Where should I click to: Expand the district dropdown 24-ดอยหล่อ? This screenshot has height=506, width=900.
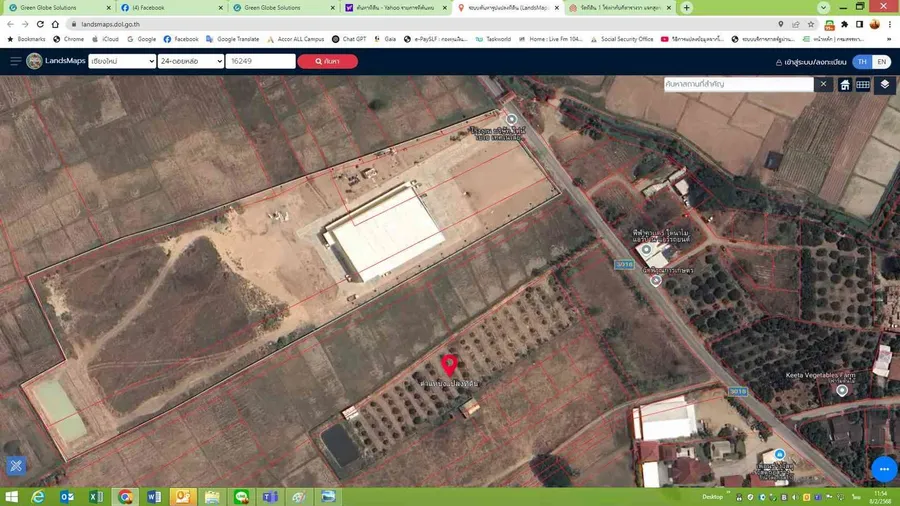191,61
